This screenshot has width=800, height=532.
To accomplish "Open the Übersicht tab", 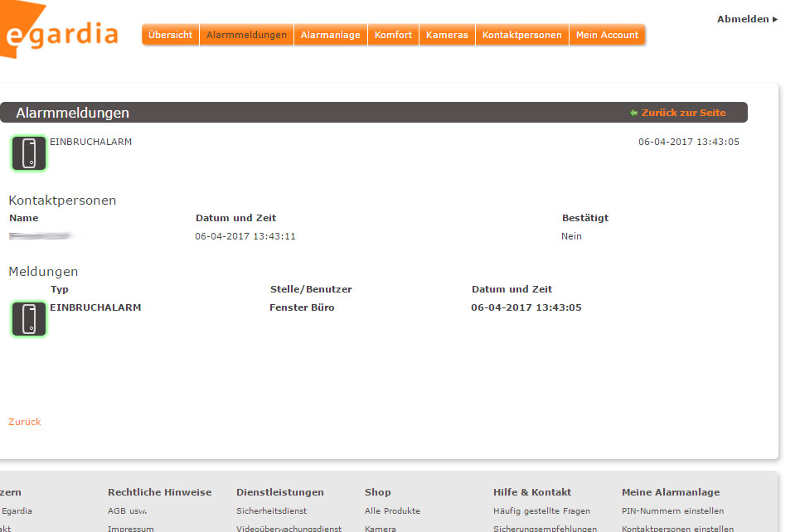I will pos(170,35).
